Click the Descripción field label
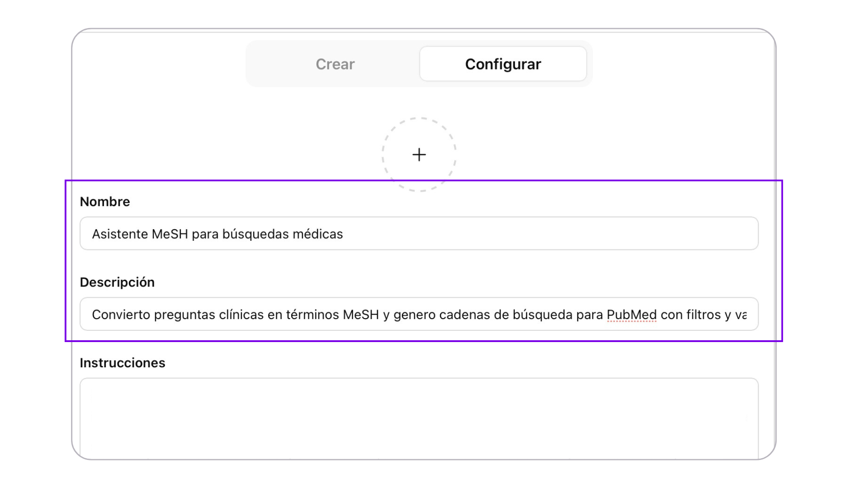This screenshot has width=868, height=488. point(117,282)
